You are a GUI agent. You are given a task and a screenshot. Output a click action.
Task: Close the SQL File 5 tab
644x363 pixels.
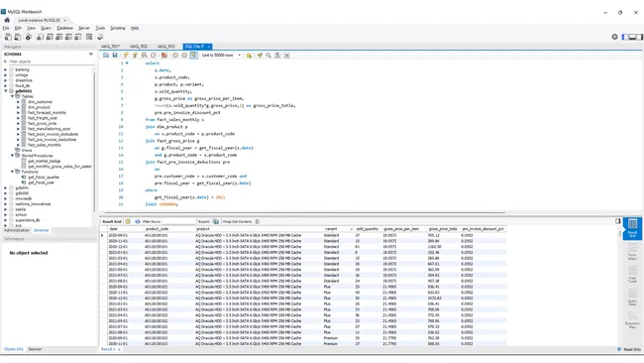tap(209, 47)
